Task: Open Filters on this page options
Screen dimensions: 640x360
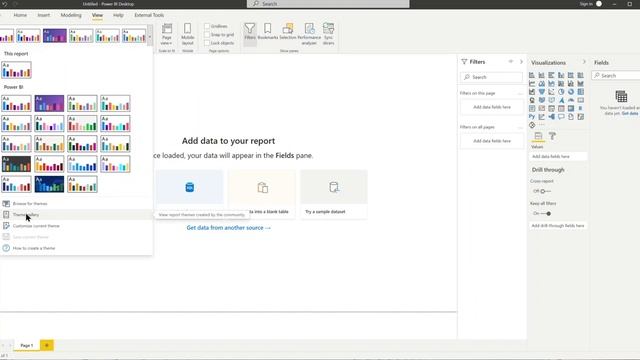Action: (520, 93)
